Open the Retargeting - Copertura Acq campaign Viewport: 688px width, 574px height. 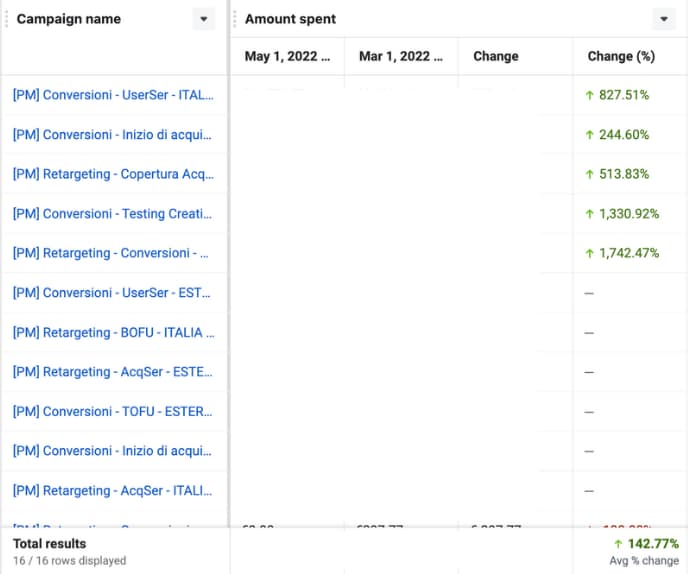click(x=113, y=174)
